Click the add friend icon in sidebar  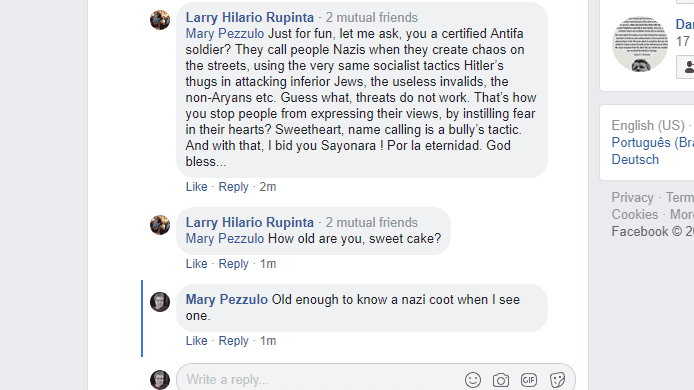(x=688, y=67)
